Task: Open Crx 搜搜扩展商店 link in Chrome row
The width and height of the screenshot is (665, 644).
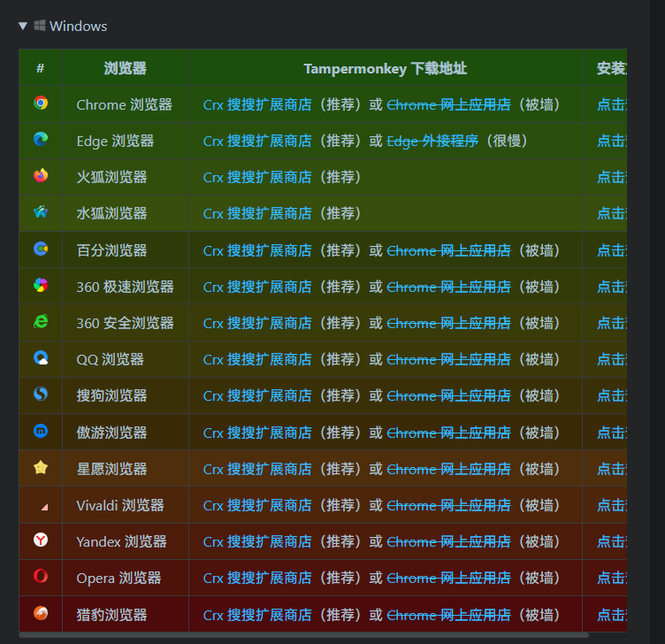Action: click(257, 104)
